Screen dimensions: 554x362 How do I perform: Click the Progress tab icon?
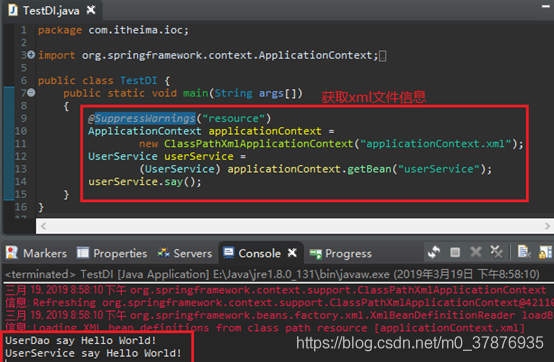coord(316,254)
